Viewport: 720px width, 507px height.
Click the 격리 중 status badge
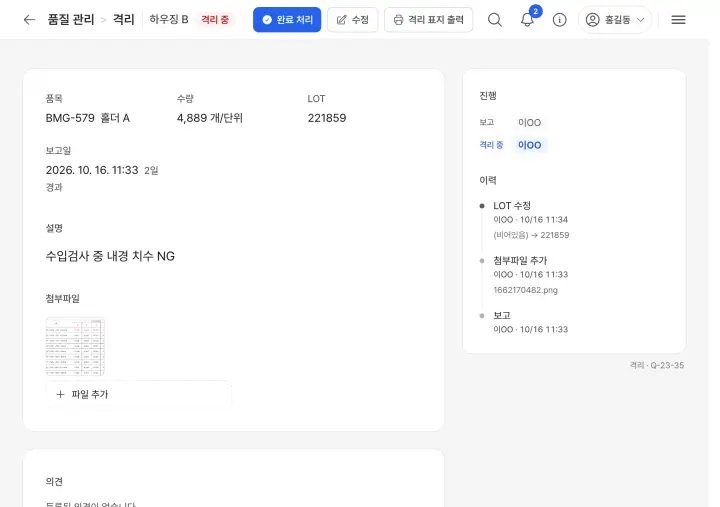(x=215, y=20)
